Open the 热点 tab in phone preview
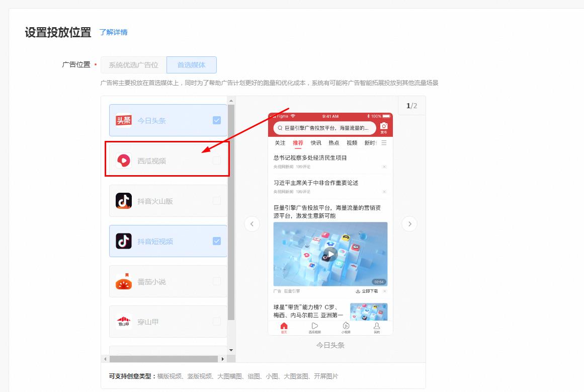 click(333, 143)
